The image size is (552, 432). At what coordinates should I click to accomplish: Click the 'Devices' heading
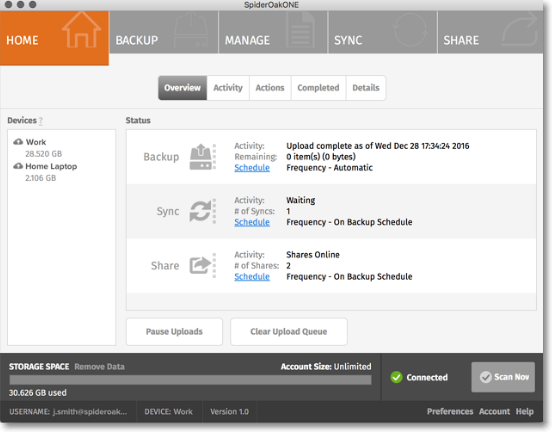point(22,121)
